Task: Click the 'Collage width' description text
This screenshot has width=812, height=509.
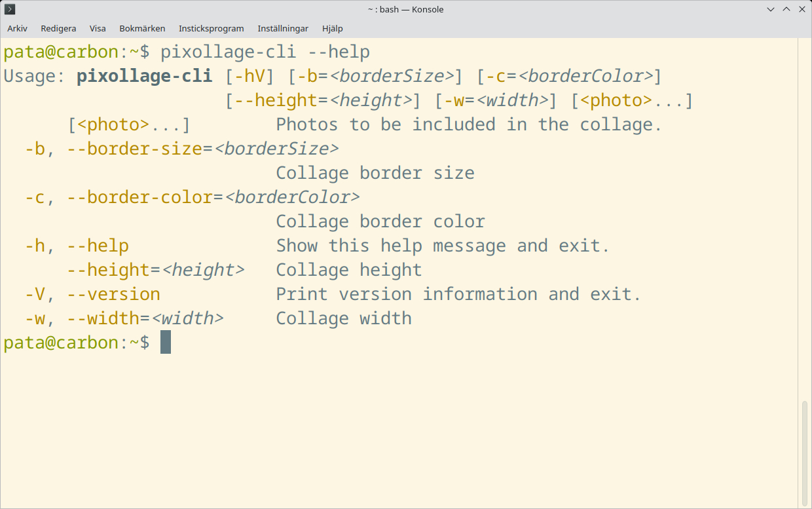Action: (344, 318)
